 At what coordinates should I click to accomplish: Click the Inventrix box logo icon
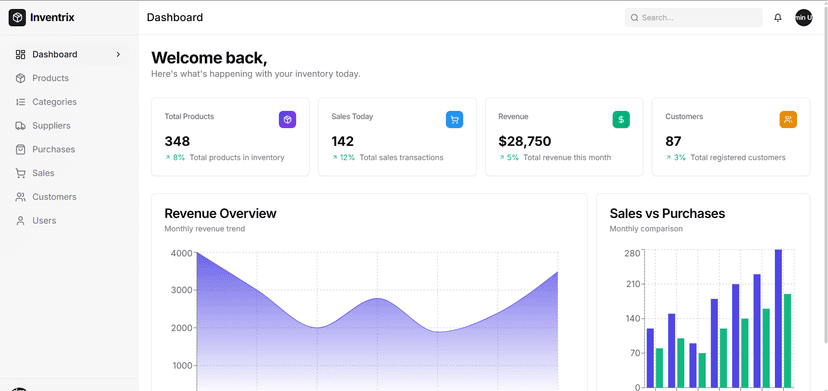point(17,17)
